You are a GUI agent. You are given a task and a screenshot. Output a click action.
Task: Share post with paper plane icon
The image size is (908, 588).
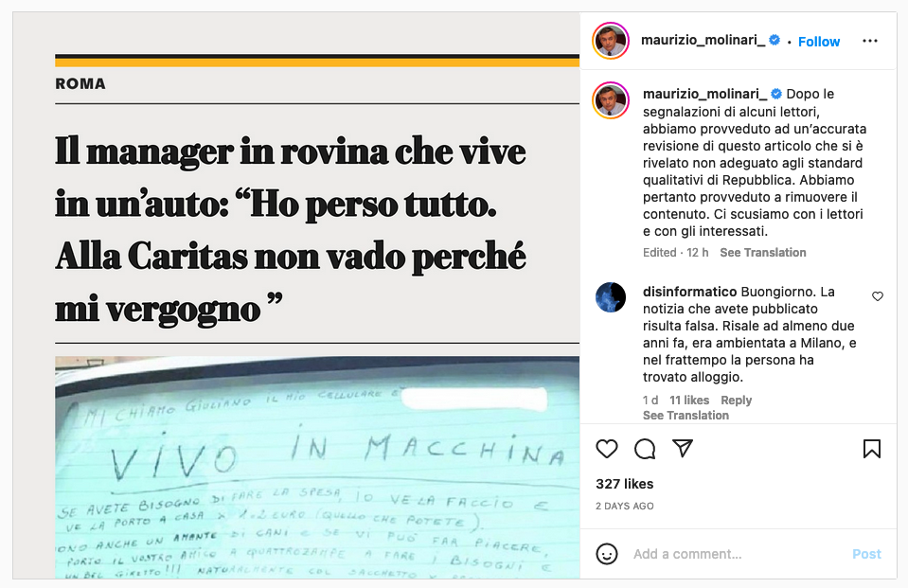pos(683,449)
